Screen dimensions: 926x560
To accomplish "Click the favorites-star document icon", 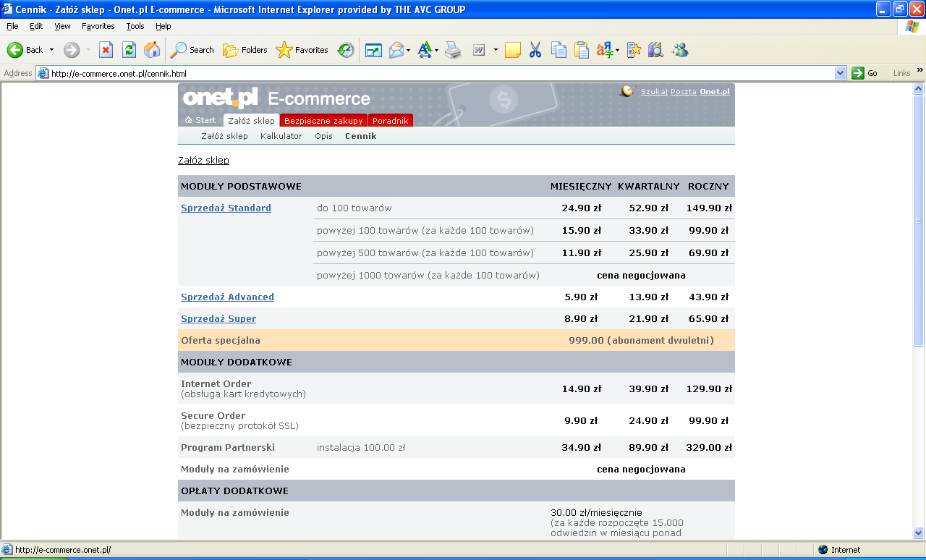I will (x=634, y=50).
